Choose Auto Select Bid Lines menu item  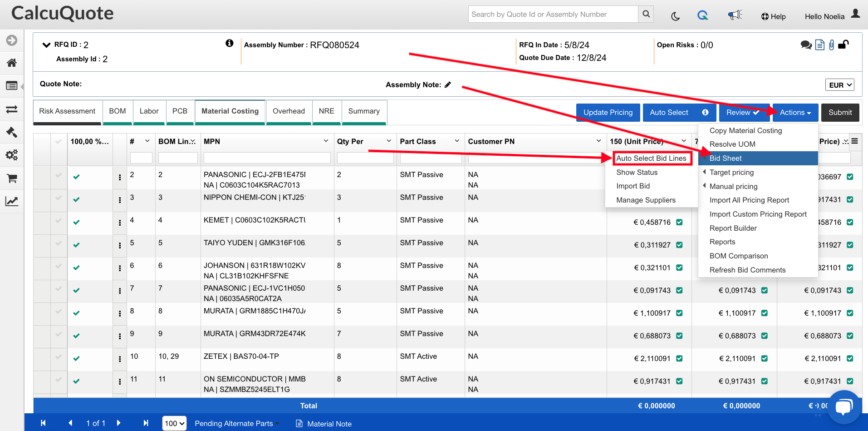point(651,158)
